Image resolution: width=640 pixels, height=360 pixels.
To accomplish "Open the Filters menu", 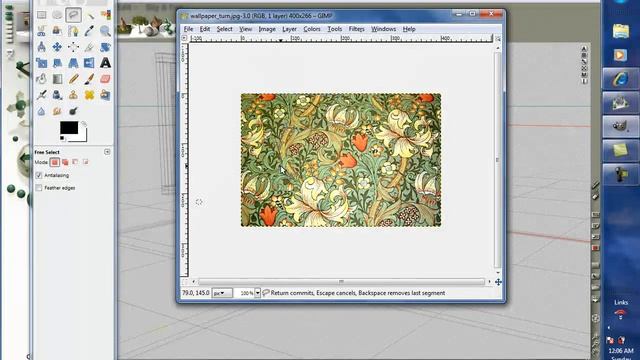I will pos(356,29).
